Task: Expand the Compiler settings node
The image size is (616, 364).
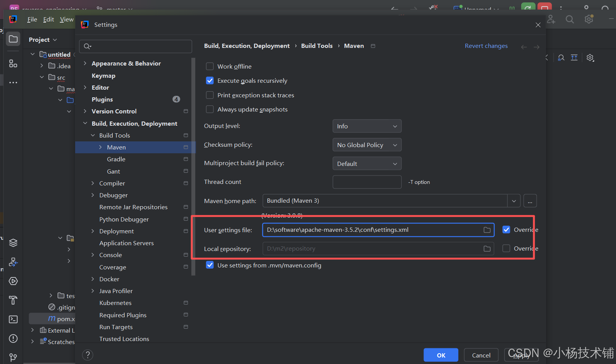Action: pyautogui.click(x=93, y=183)
